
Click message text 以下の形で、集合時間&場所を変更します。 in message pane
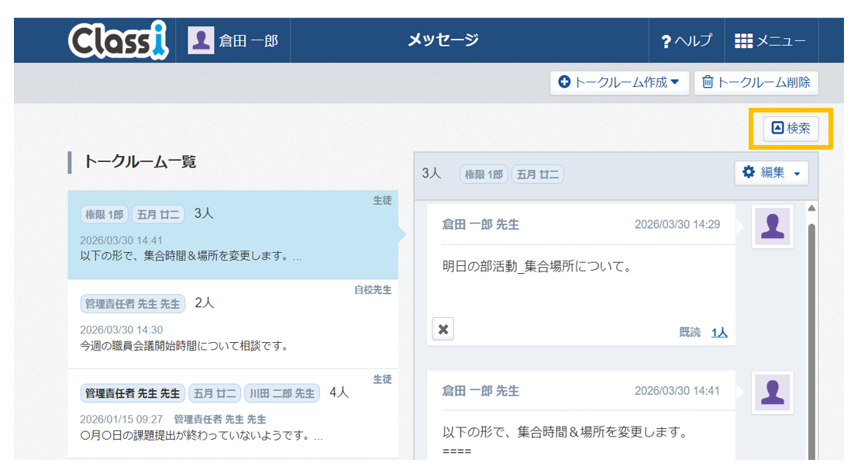[x=565, y=432]
